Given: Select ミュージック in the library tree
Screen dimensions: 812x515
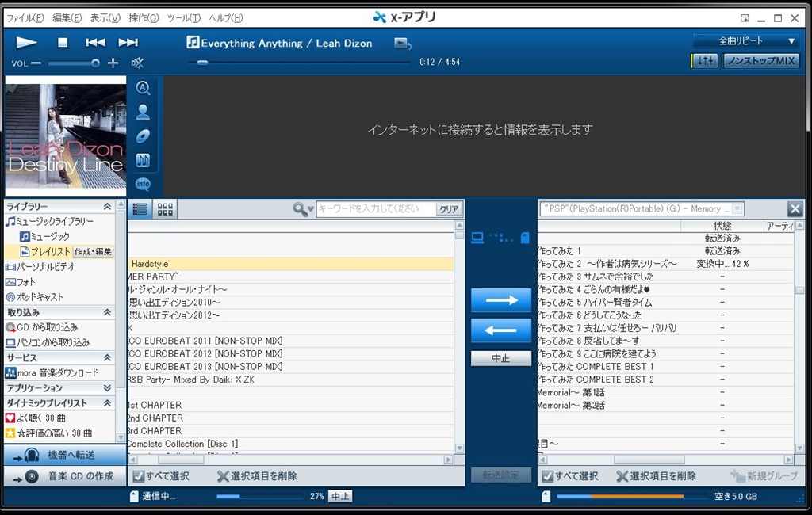Looking at the screenshot, I should (x=44, y=237).
